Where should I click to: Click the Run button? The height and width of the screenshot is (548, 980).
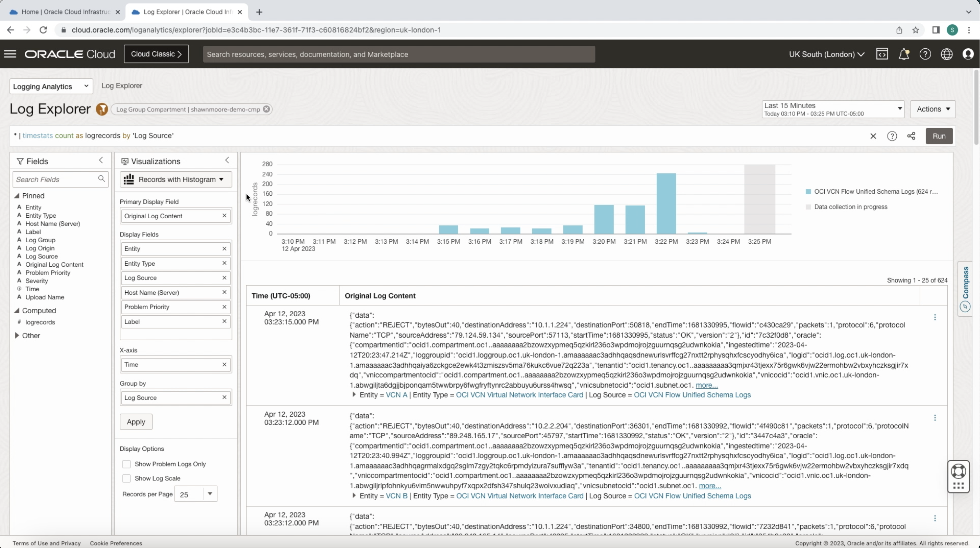[939, 136]
